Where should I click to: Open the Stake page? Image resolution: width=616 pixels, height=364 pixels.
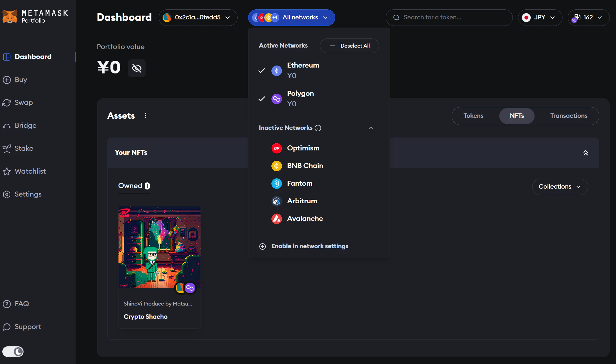[x=24, y=148]
